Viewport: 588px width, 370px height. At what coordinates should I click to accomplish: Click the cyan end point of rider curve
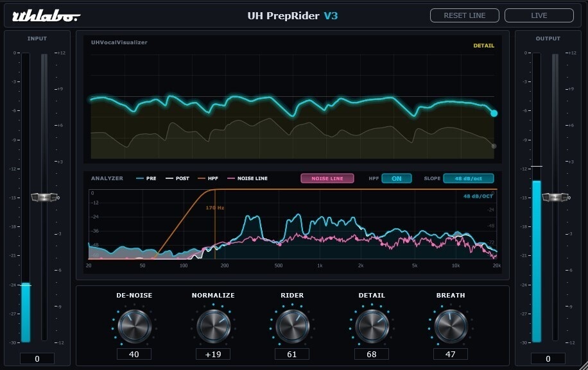[x=494, y=114]
